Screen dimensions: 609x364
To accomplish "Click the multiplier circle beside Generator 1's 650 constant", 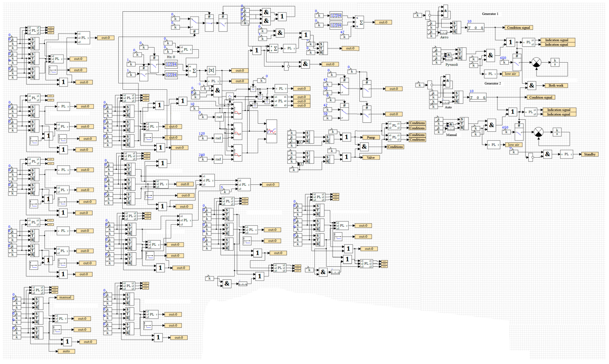I will point(536,62).
